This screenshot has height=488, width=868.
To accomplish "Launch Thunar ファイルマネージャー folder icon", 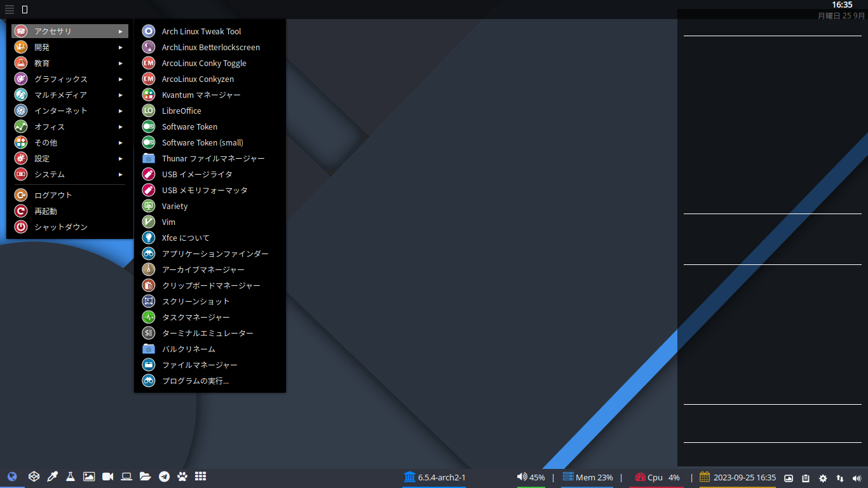I will [x=149, y=158].
